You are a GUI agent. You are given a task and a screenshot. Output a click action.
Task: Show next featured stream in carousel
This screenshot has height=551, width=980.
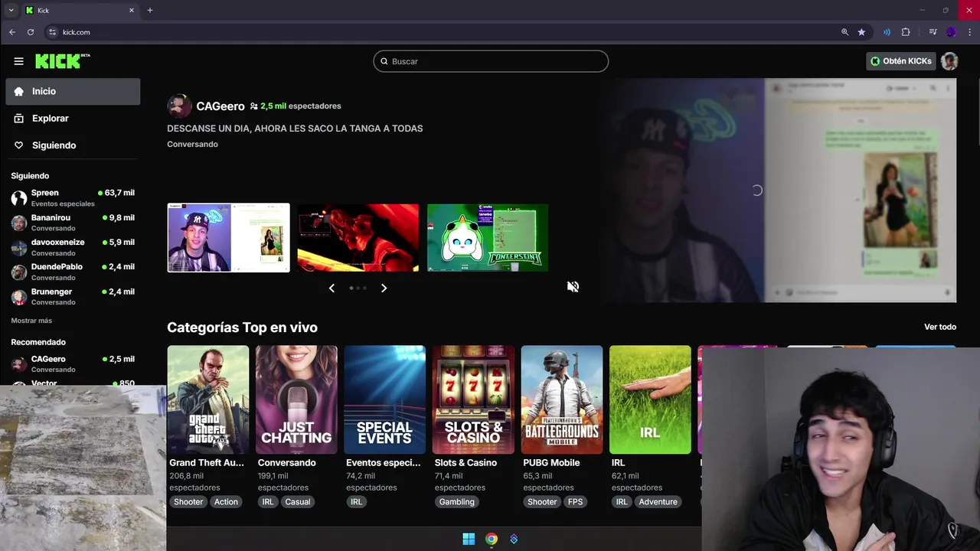click(x=384, y=288)
